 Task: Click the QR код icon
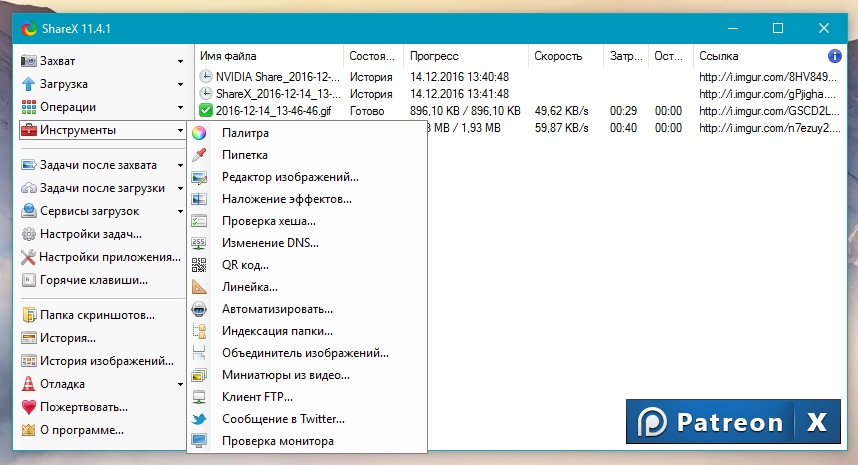[199, 265]
